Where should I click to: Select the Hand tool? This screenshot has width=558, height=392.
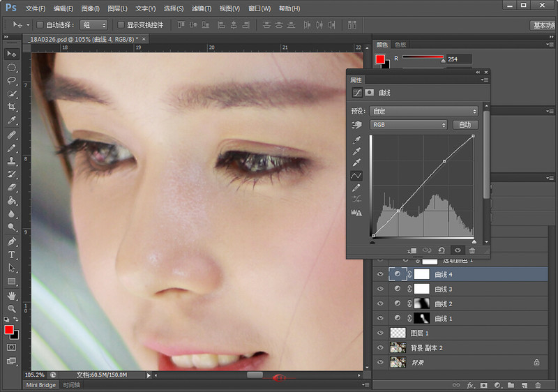[12, 295]
